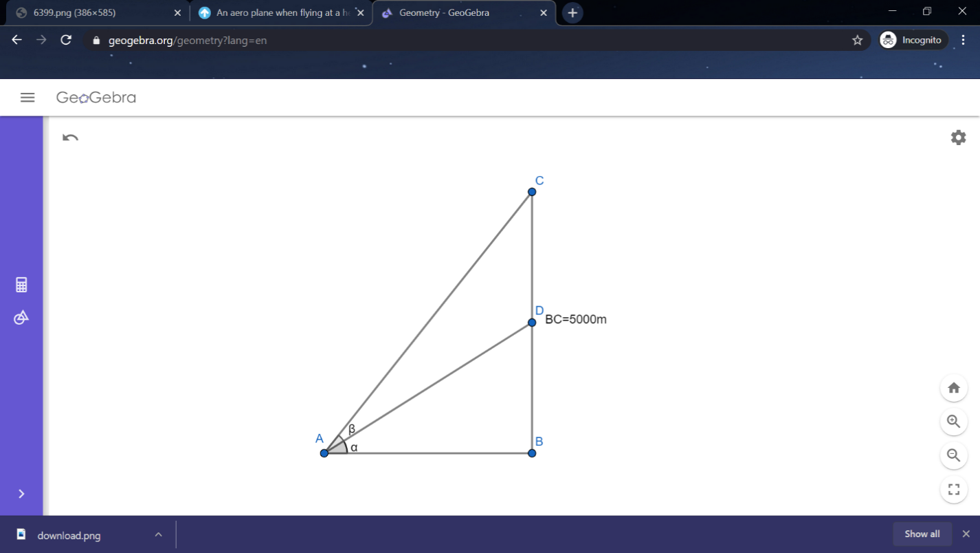This screenshot has width=980, height=553.
Task: Reset view with the home button
Action: [953, 388]
